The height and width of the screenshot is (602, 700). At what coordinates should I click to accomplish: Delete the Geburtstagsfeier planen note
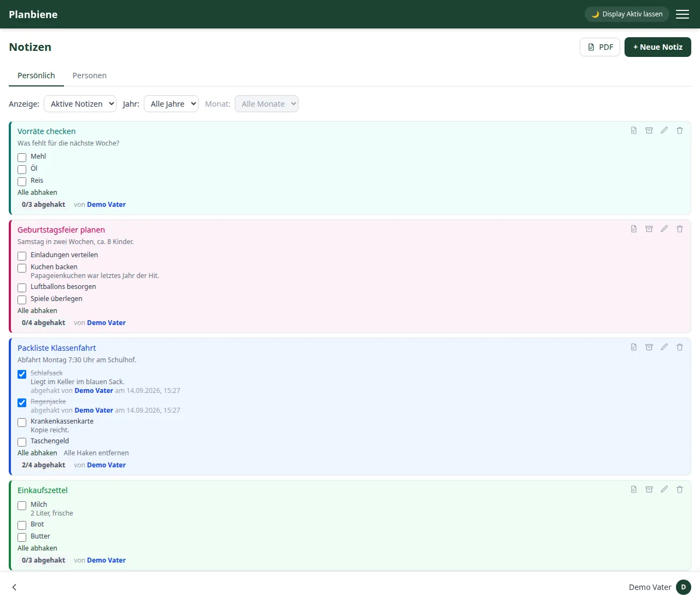[680, 229]
